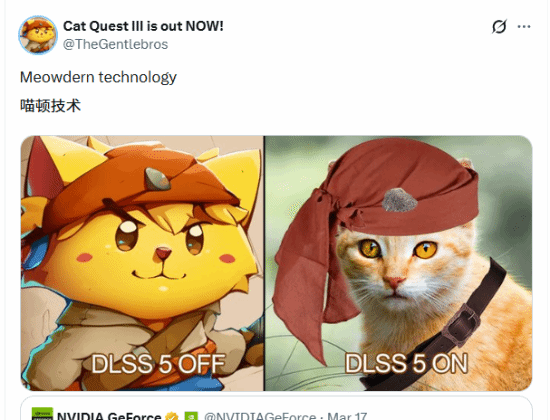Click the NVIDIA GeForce green logo avatar
The height and width of the screenshot is (420, 550).
coord(42,414)
